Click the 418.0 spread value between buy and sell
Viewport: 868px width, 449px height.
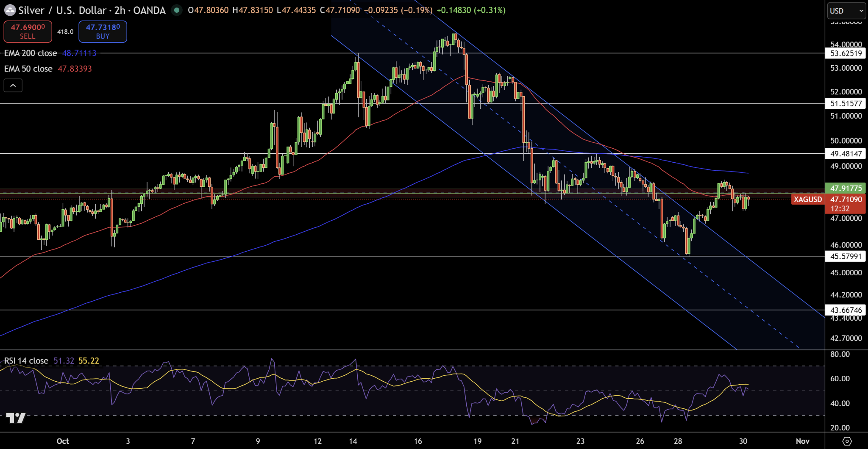click(x=65, y=31)
